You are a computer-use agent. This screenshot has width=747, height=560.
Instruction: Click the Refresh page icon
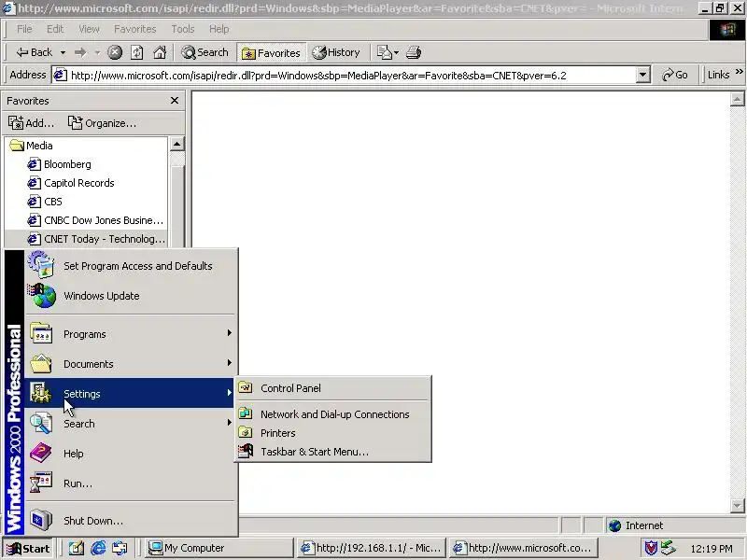pos(137,52)
